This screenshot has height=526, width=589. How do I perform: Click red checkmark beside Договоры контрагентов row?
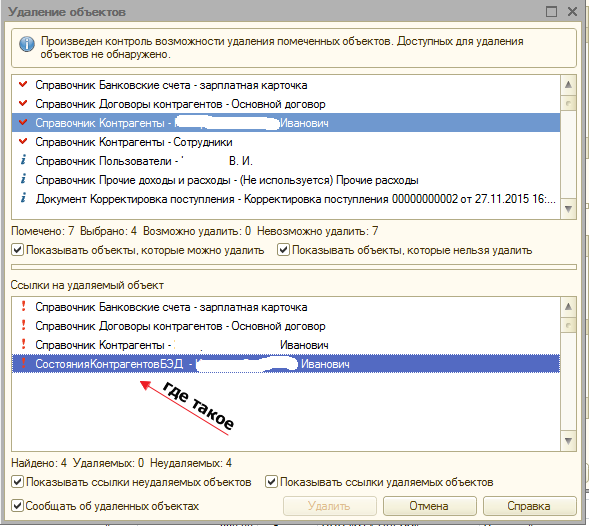[23, 103]
